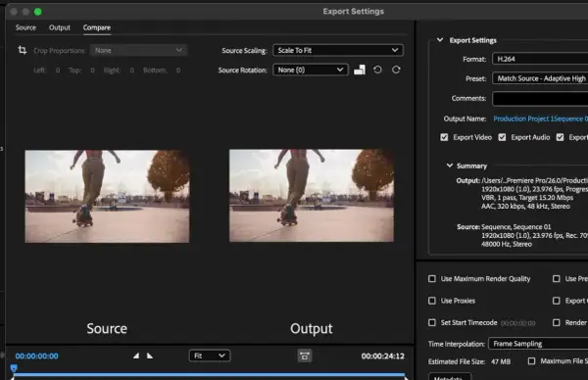This screenshot has height=380, width=588.
Task: Click the blue timeline progress bar
Action: point(210,374)
